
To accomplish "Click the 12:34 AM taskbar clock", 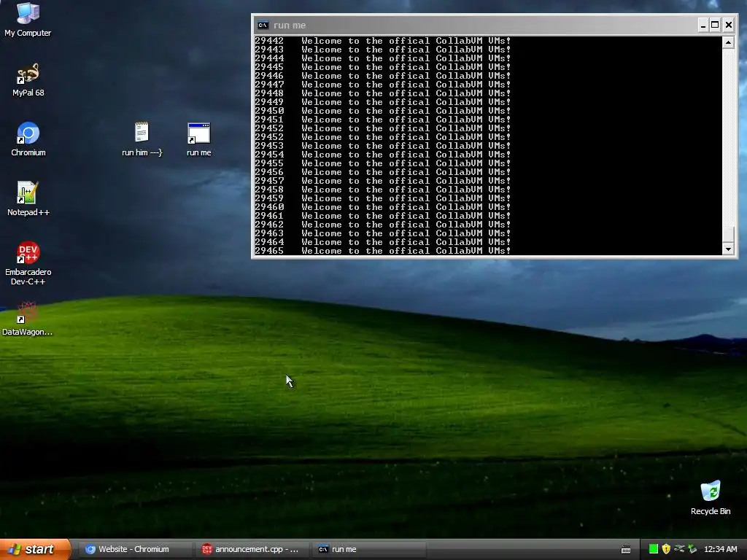I will tap(720, 549).
